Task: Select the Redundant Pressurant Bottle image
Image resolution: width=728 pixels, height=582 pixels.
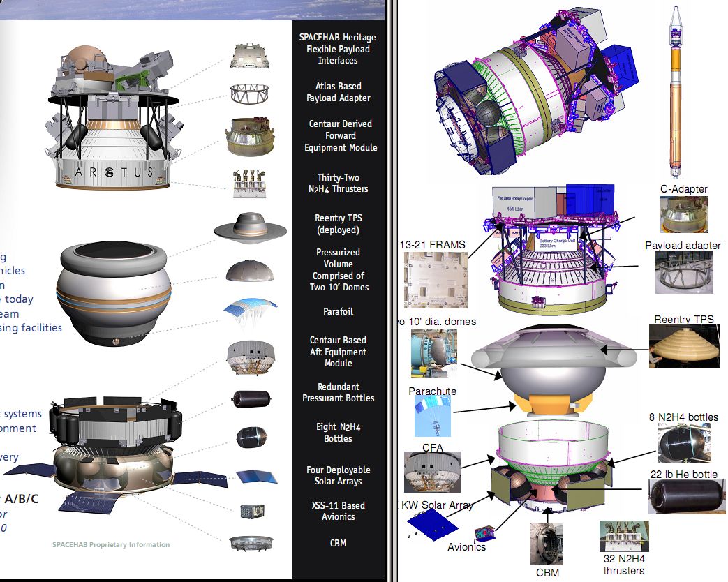Action: click(251, 399)
